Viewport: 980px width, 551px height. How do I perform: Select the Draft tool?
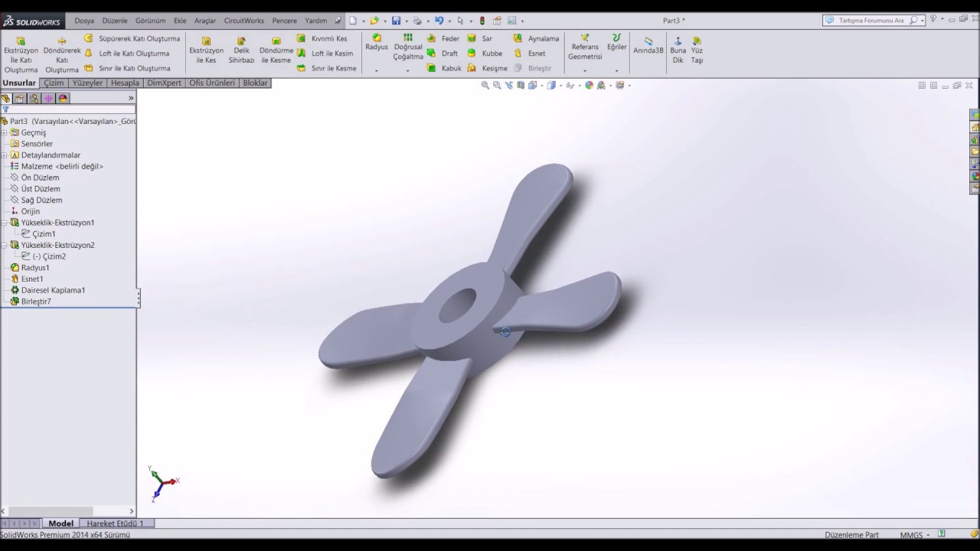(x=443, y=54)
